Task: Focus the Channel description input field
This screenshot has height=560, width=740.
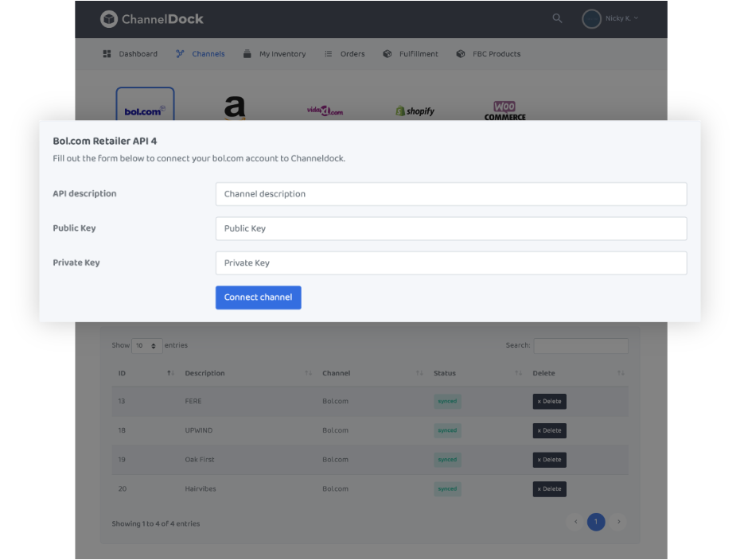Action: click(x=450, y=194)
